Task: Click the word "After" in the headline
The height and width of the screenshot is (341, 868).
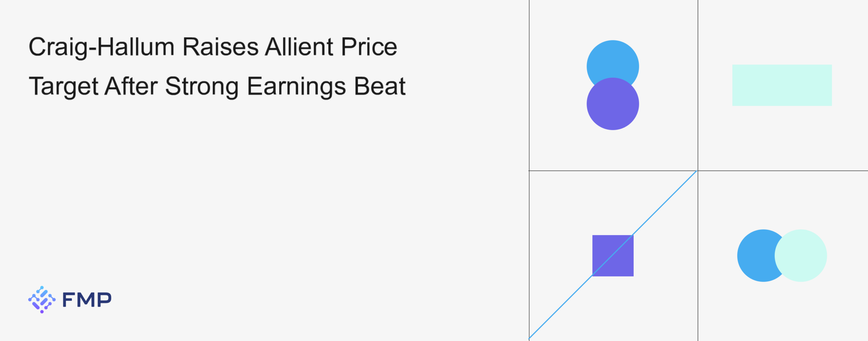Action: coord(131,86)
